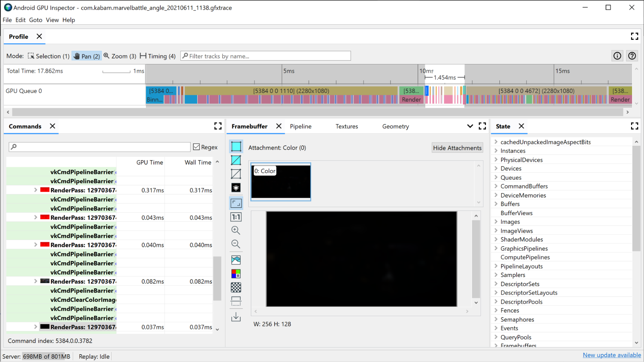The width and height of the screenshot is (644, 362).
Task: Expand the Buffers tree item in State panel
Action: tap(496, 204)
